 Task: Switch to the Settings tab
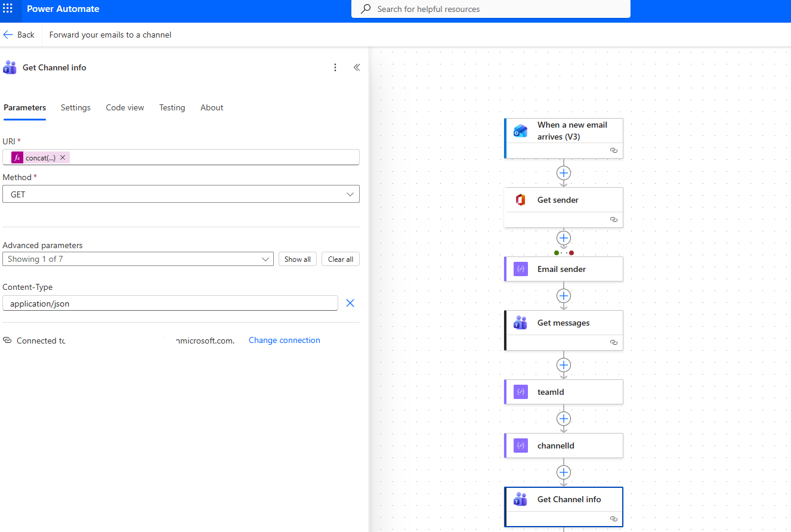click(x=76, y=108)
